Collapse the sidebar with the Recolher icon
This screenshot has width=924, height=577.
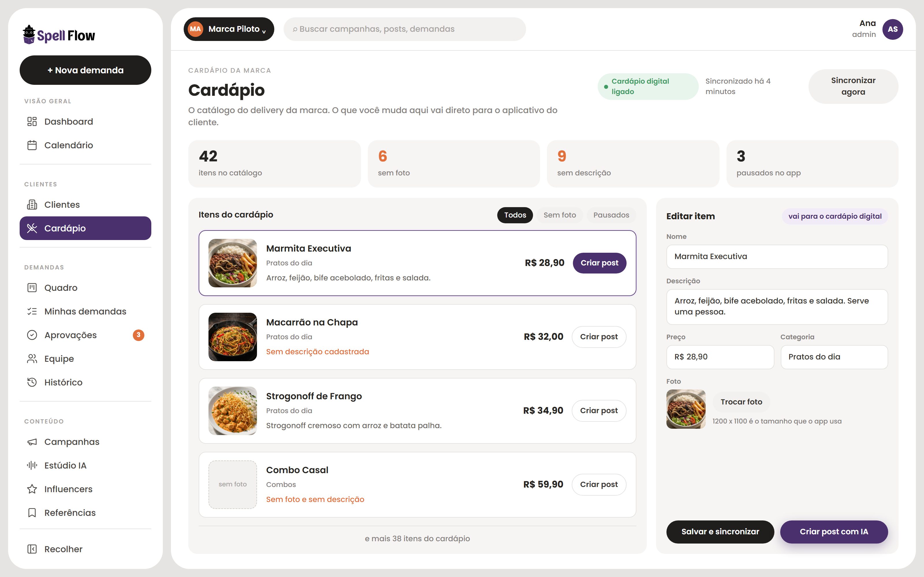32,549
